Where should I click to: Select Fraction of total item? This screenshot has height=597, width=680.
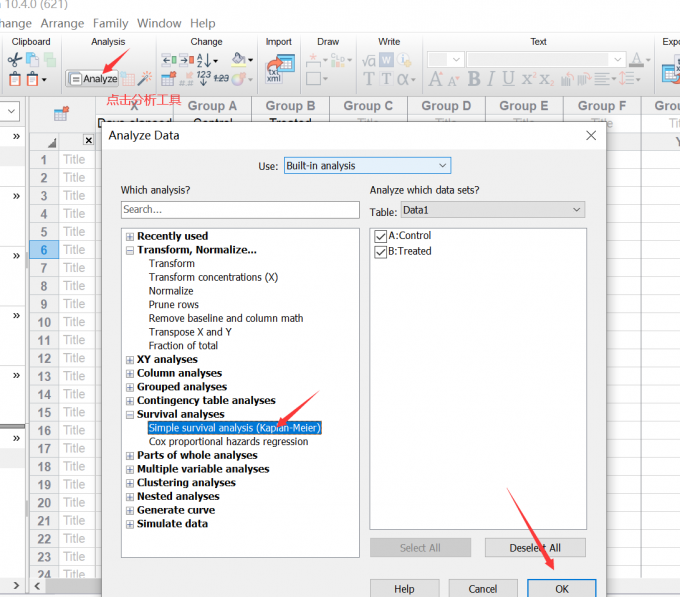[183, 346]
